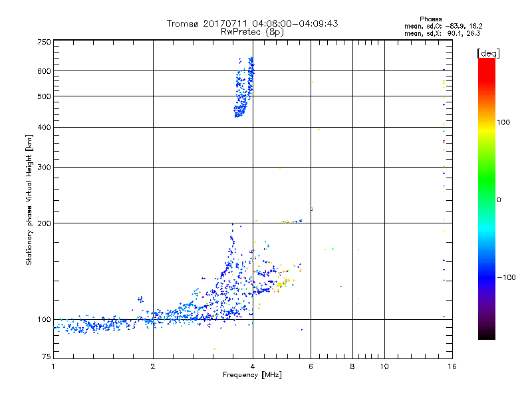Click the colorbar tick label "-100"
Image resolution: width=532 pixels, height=399 pixels.
(506, 277)
